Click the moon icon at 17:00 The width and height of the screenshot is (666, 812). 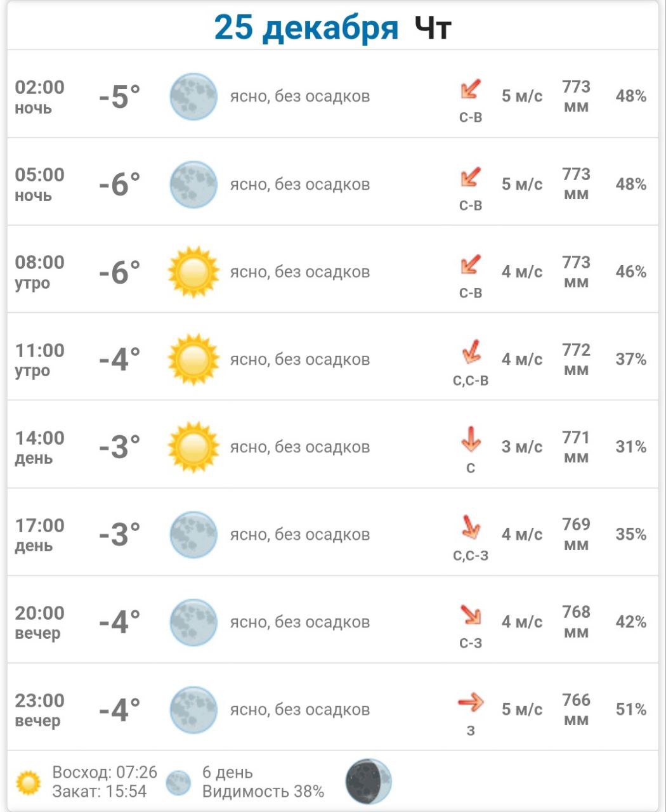pos(193,535)
